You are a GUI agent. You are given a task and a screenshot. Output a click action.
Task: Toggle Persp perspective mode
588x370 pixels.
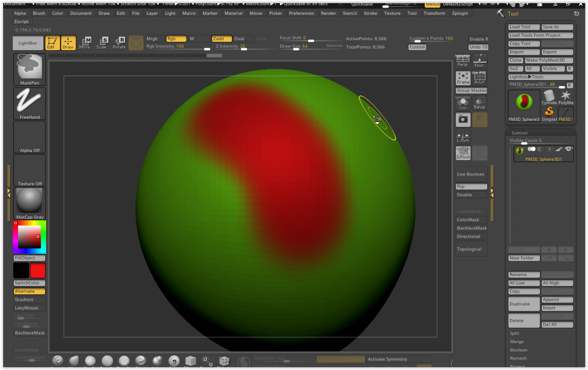[462, 61]
